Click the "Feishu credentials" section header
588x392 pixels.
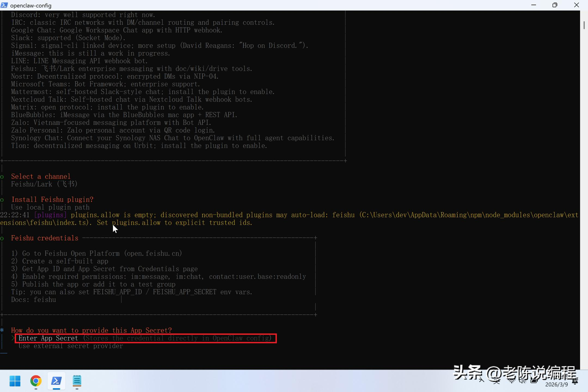pyautogui.click(x=45, y=238)
